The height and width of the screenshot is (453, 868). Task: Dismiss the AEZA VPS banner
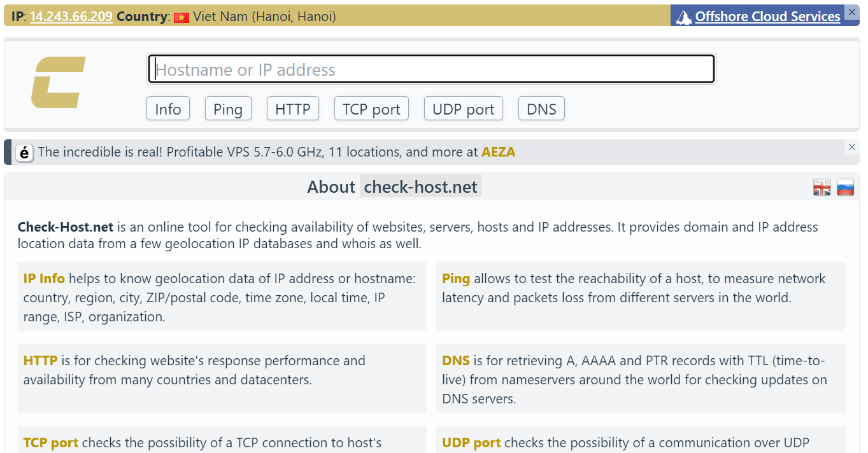pyautogui.click(x=852, y=147)
